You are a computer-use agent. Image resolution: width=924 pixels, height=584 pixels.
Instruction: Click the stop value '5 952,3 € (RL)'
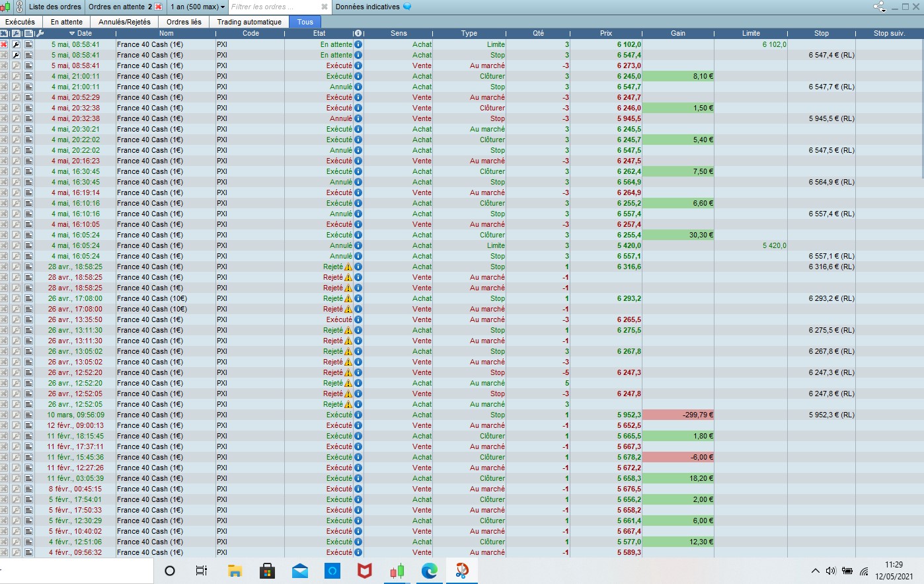[x=831, y=415]
